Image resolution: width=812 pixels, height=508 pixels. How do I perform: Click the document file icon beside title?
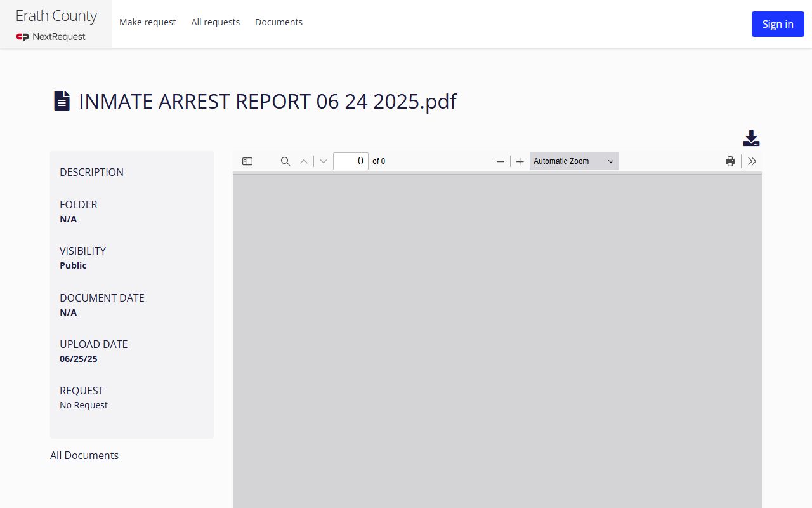(62, 101)
